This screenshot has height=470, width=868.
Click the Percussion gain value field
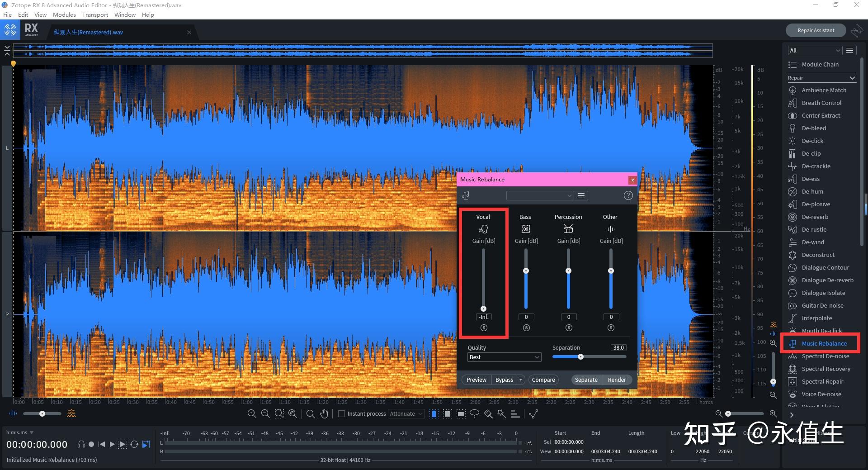(x=569, y=317)
